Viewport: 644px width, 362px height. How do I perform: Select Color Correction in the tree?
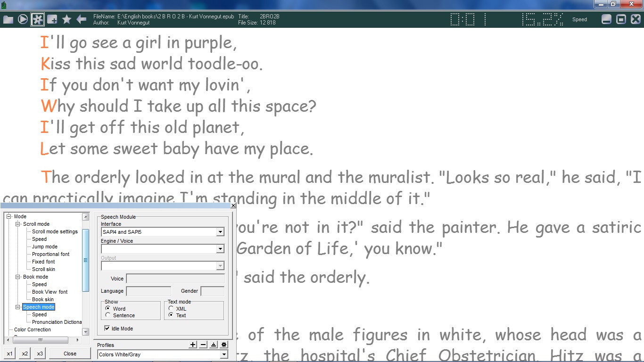pyautogui.click(x=33, y=329)
